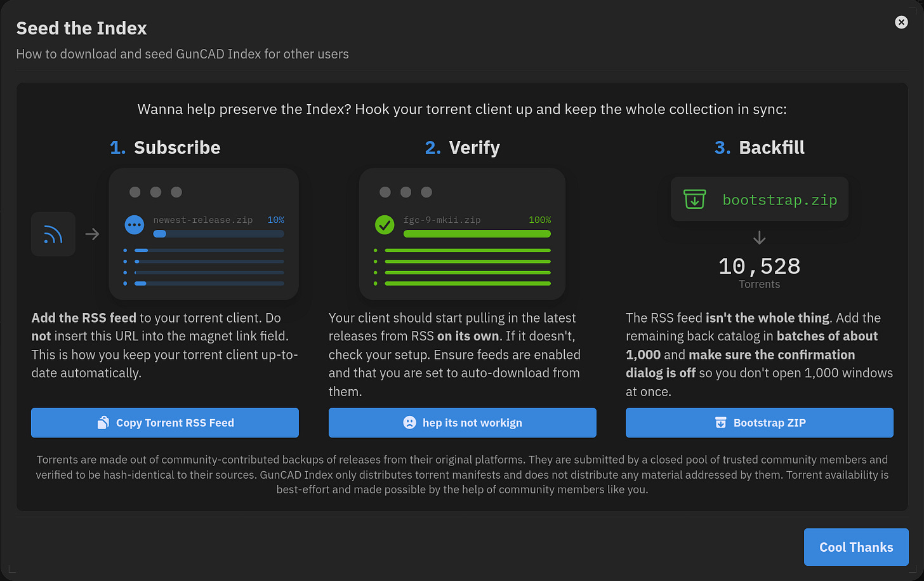924x581 pixels.
Task: Click the "10,528" torrent count
Action: (x=760, y=266)
